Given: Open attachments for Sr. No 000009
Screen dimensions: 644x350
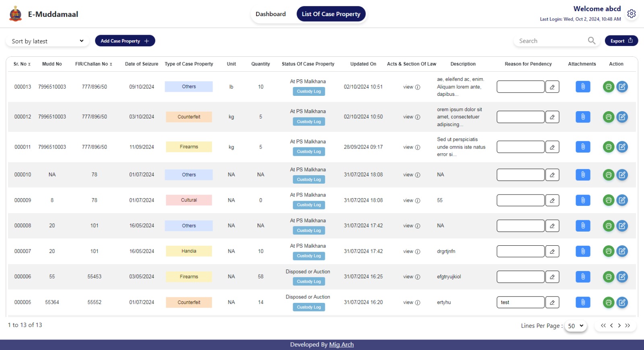Looking at the screenshot, I should pyautogui.click(x=583, y=200).
